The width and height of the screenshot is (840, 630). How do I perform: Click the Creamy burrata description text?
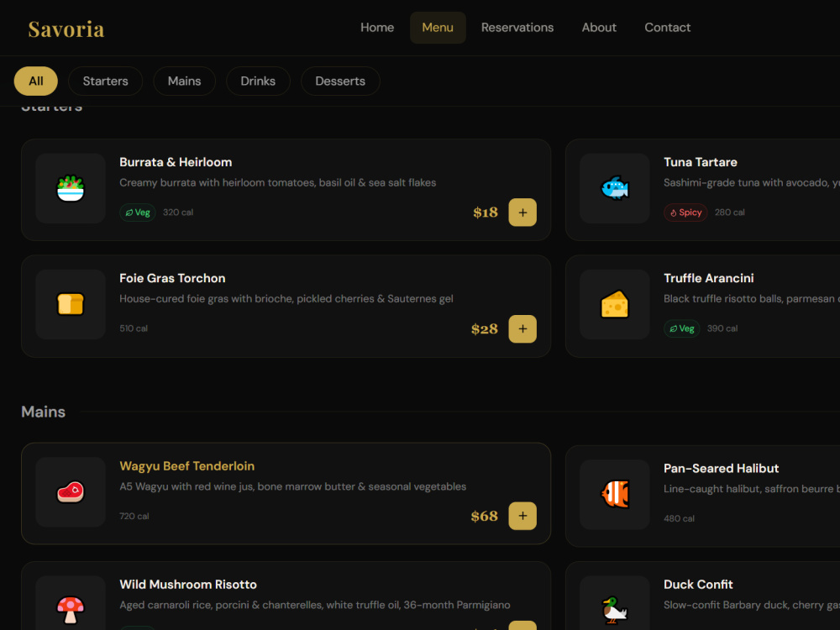pos(277,182)
